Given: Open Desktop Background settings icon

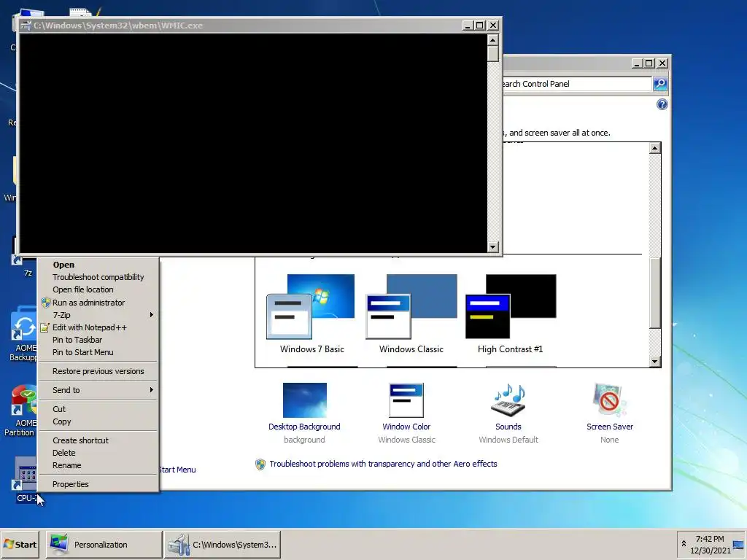Looking at the screenshot, I should click(305, 400).
